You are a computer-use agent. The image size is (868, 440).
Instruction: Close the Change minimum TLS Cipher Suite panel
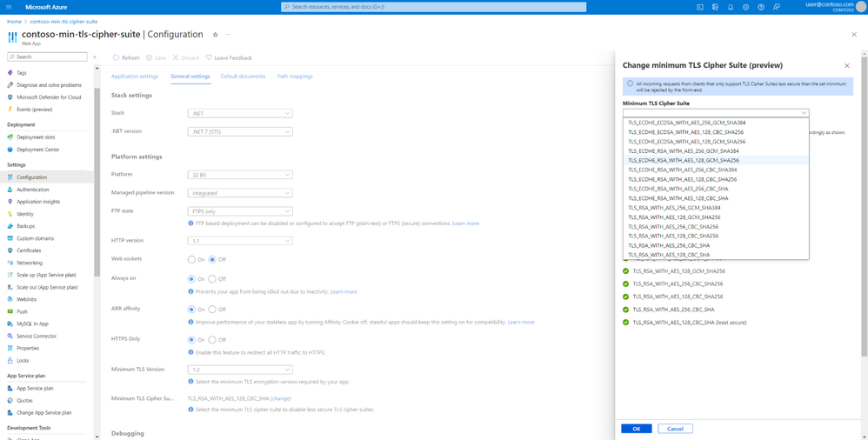point(846,65)
